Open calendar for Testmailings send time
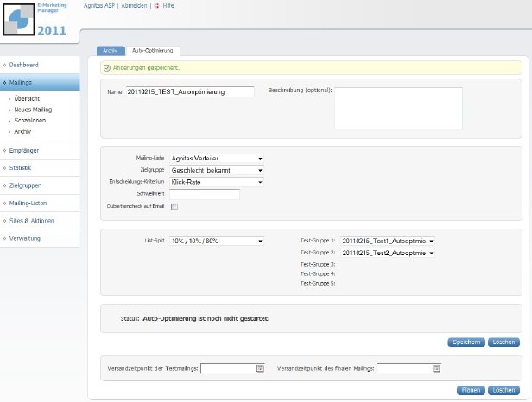 click(x=260, y=368)
